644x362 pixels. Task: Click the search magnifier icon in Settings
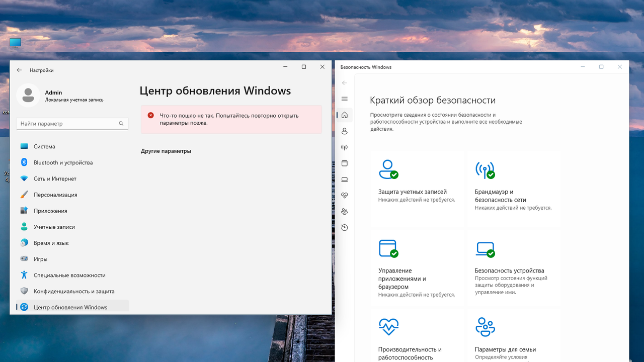point(121,123)
